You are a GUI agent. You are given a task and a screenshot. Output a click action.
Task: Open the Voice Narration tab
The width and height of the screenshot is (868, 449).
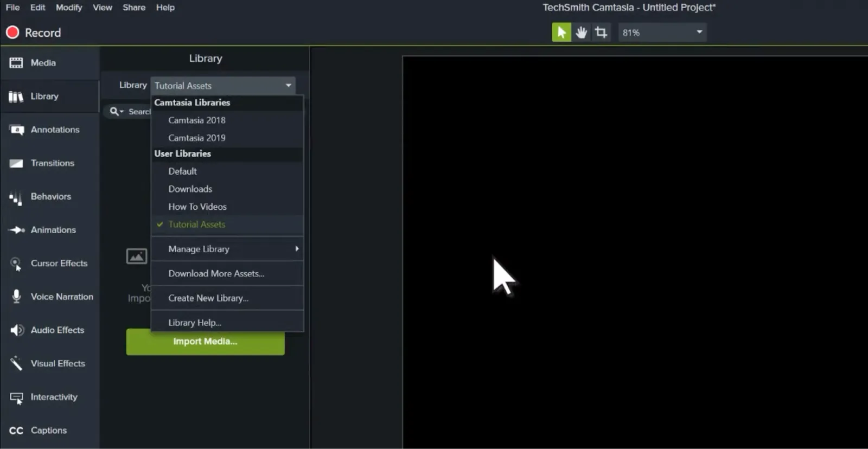(49, 297)
